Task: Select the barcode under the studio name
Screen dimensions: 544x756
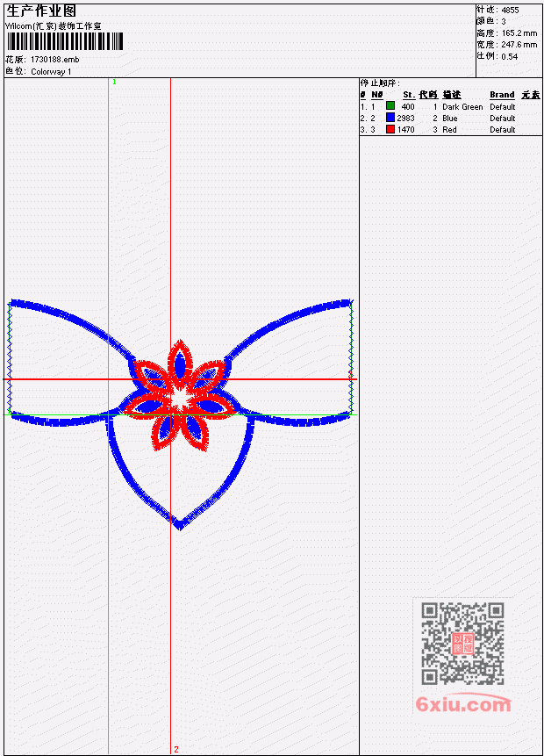Action: (65, 41)
